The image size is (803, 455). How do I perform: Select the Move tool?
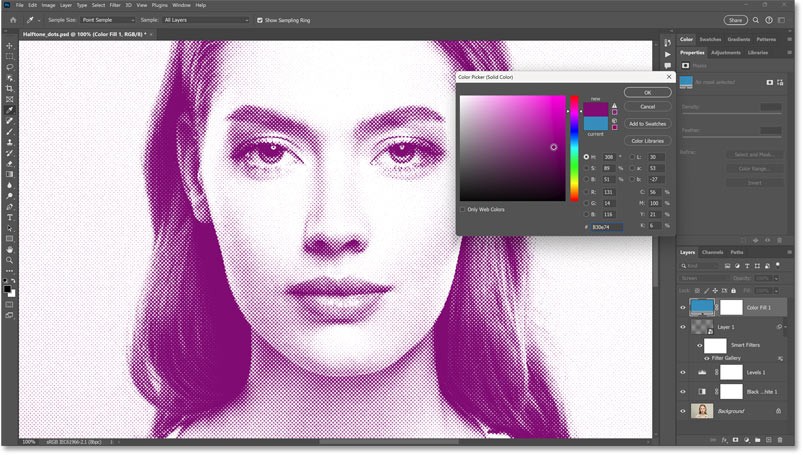[x=9, y=45]
